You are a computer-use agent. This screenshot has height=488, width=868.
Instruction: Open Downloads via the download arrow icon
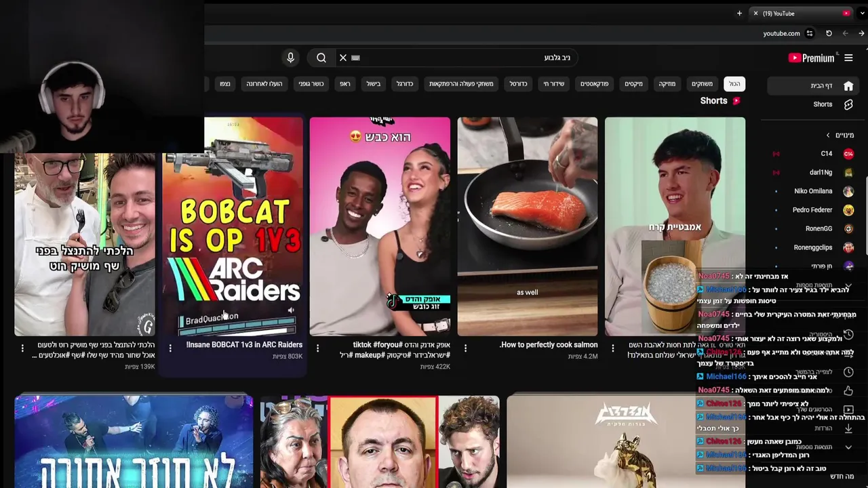click(848, 428)
